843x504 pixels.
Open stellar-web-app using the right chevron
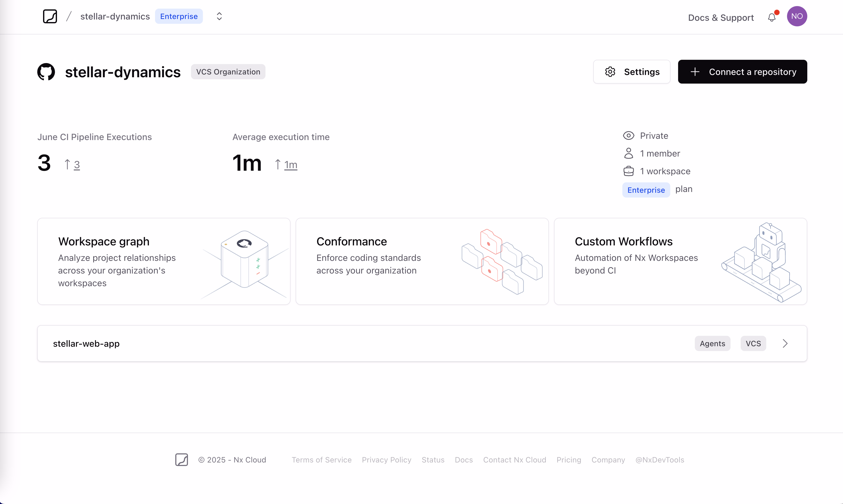tap(785, 343)
